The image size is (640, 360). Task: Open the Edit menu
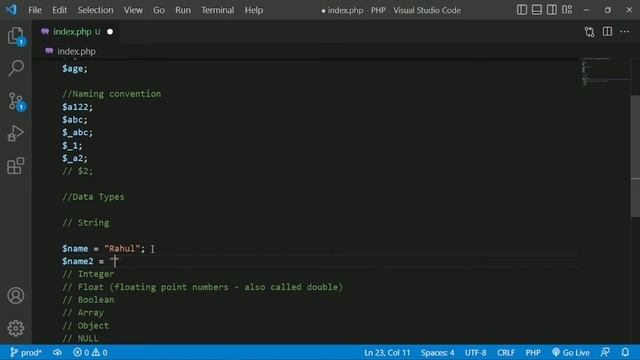(x=59, y=10)
